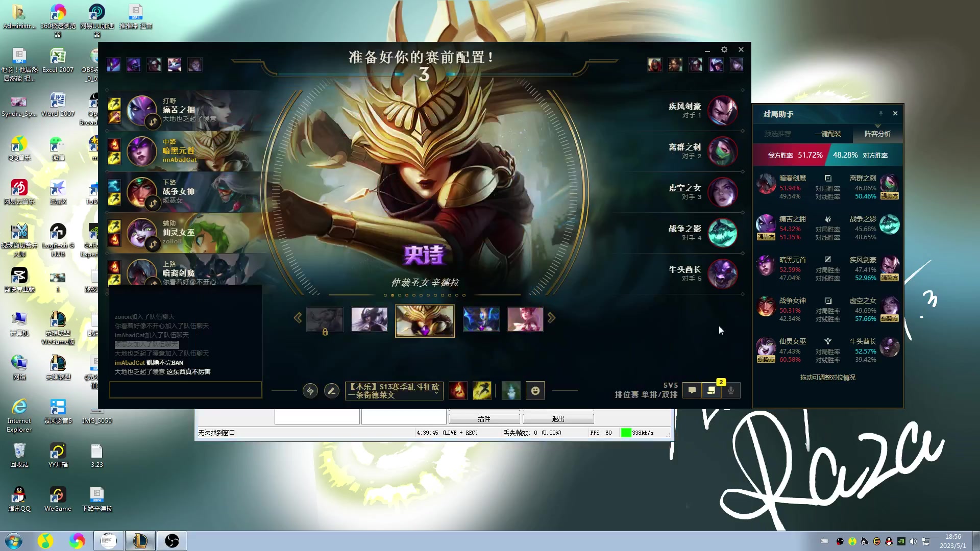
Task: Open OBS taskbar icon
Action: (x=172, y=541)
